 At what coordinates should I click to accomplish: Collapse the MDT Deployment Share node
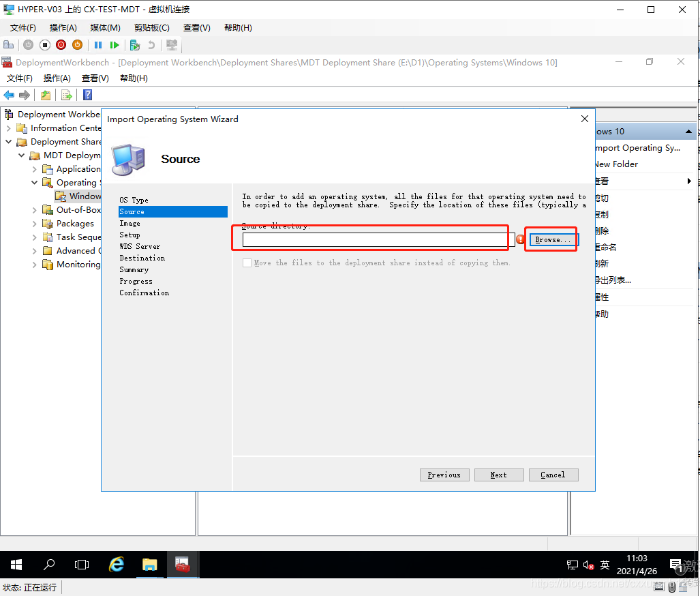pos(21,155)
